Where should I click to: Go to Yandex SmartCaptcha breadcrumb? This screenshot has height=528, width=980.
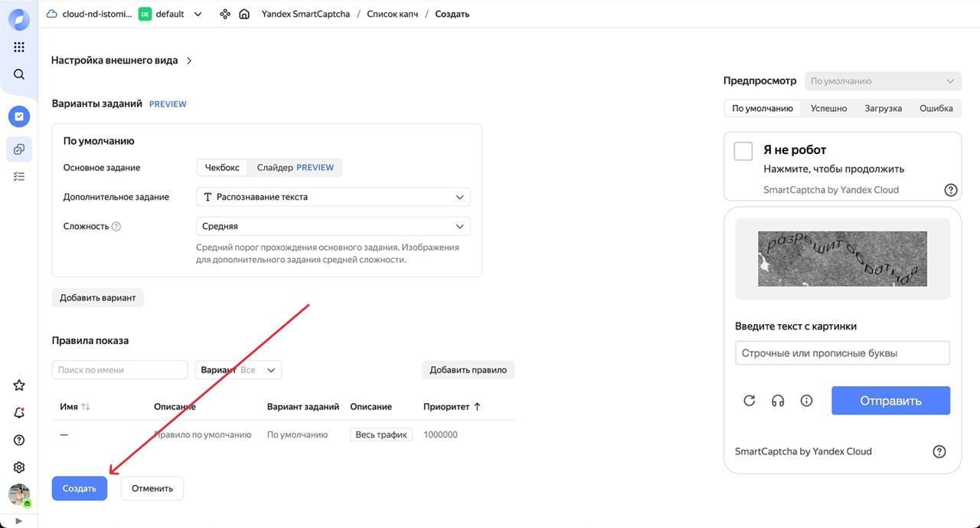click(x=305, y=14)
